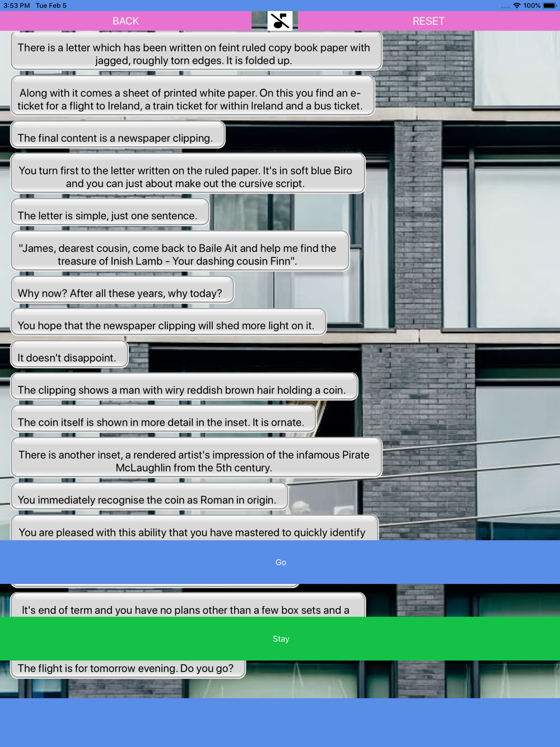This screenshot has height=747, width=560.
Task: Tap 'You are pleased with this ability' bubble
Action: pos(195,529)
